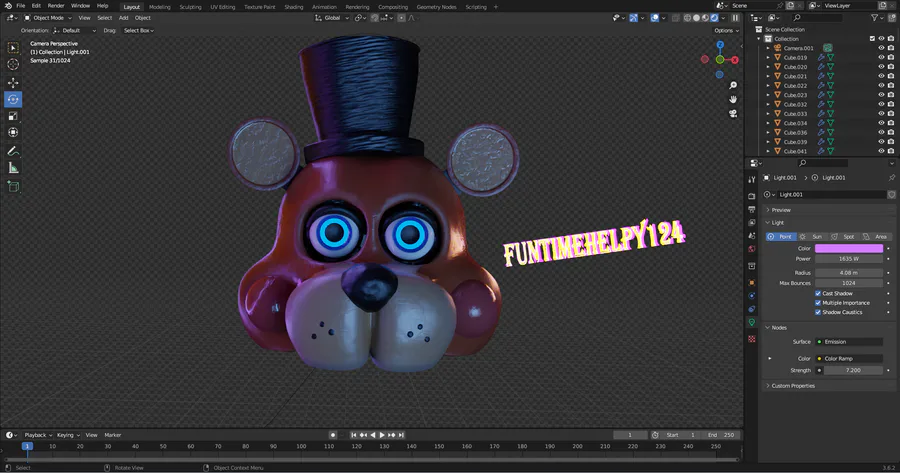Screen dimensions: 900x473
Task: Click the Emission surface shader button
Action: [x=849, y=342]
